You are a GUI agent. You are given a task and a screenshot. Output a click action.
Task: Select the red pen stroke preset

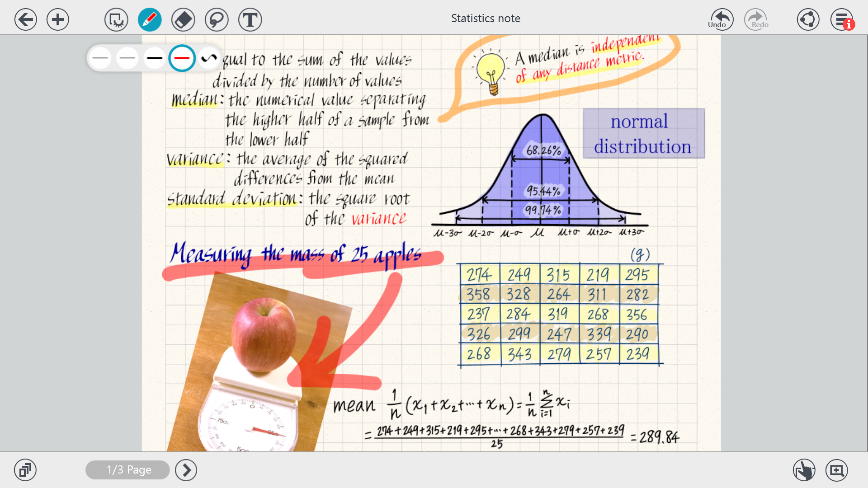182,58
